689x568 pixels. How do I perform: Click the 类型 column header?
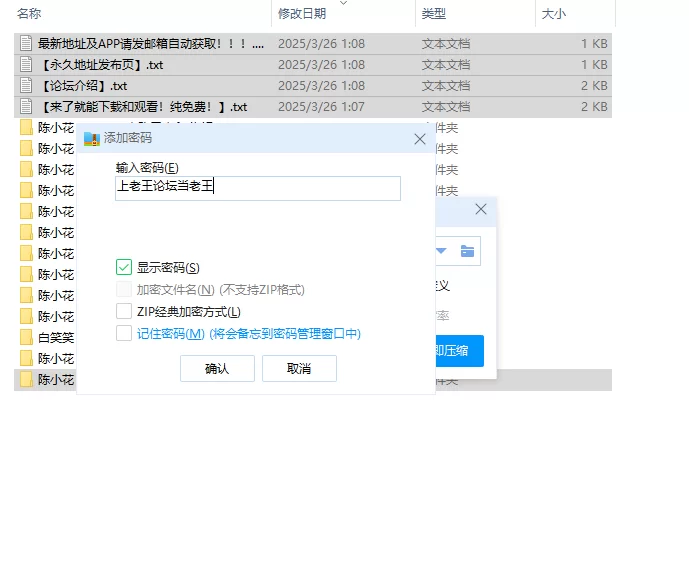click(434, 14)
